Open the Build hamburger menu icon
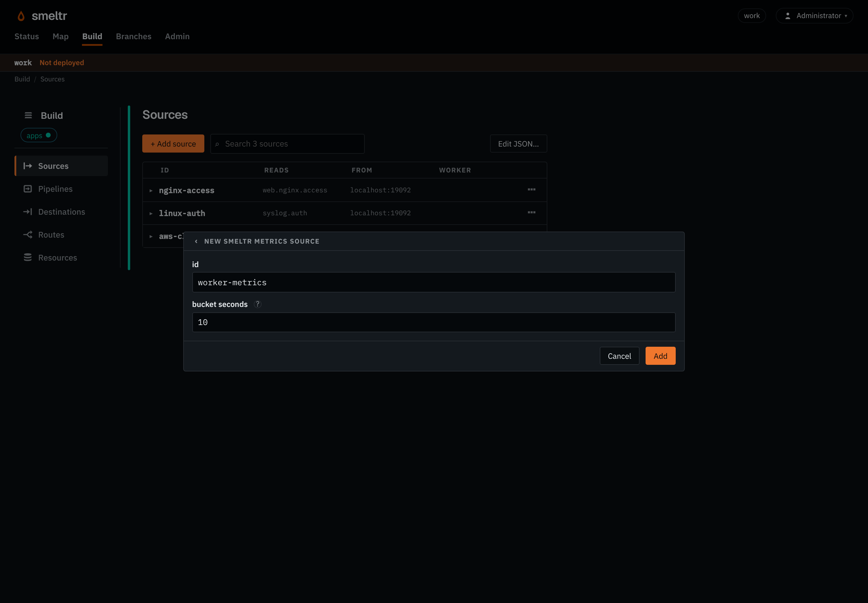868x603 pixels. point(28,115)
